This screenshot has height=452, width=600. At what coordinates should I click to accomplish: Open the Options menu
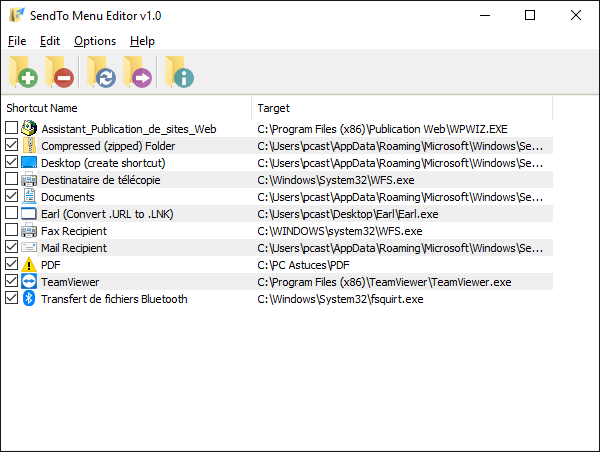tap(95, 41)
